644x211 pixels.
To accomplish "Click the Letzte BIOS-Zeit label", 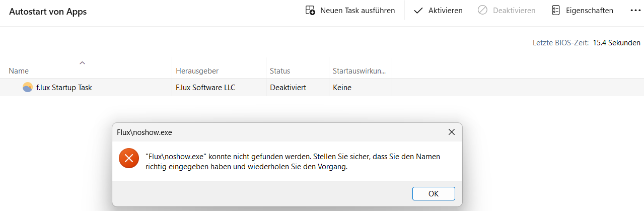I will [x=561, y=43].
